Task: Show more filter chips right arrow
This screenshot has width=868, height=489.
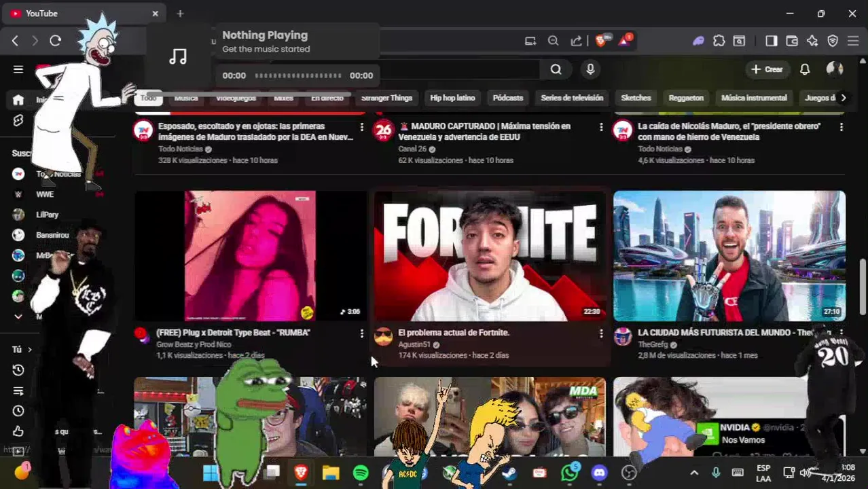Action: 843,98
